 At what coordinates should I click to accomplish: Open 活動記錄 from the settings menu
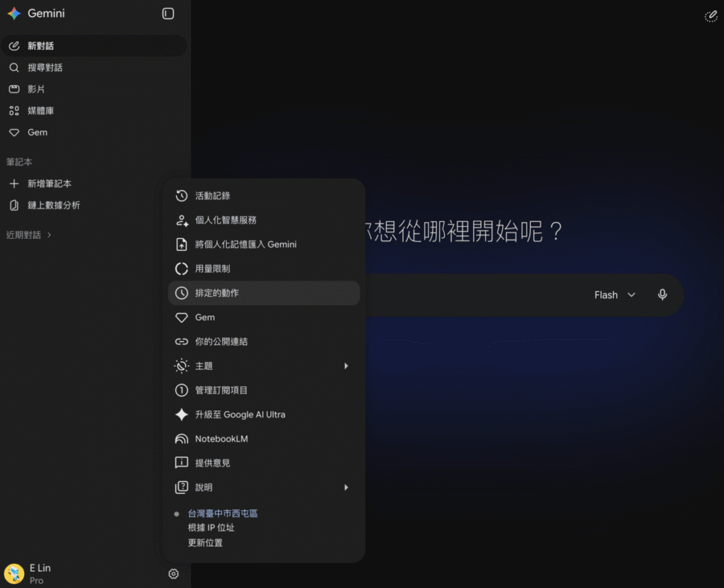(264, 196)
